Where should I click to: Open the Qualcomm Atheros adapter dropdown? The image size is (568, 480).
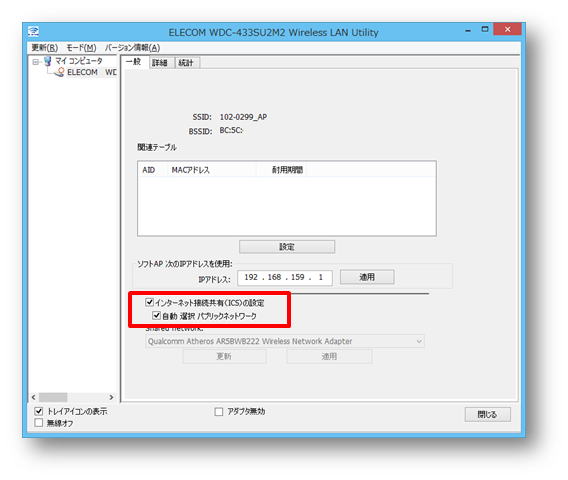point(285,341)
